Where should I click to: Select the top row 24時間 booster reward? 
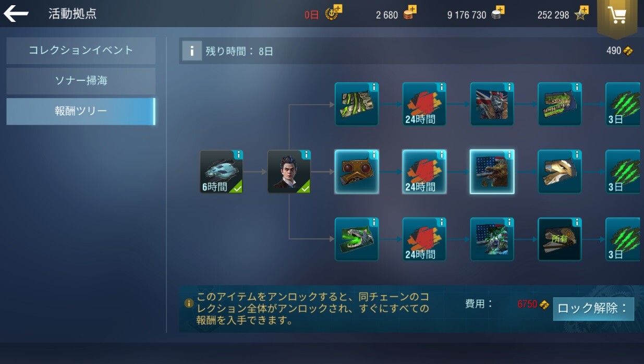click(424, 104)
